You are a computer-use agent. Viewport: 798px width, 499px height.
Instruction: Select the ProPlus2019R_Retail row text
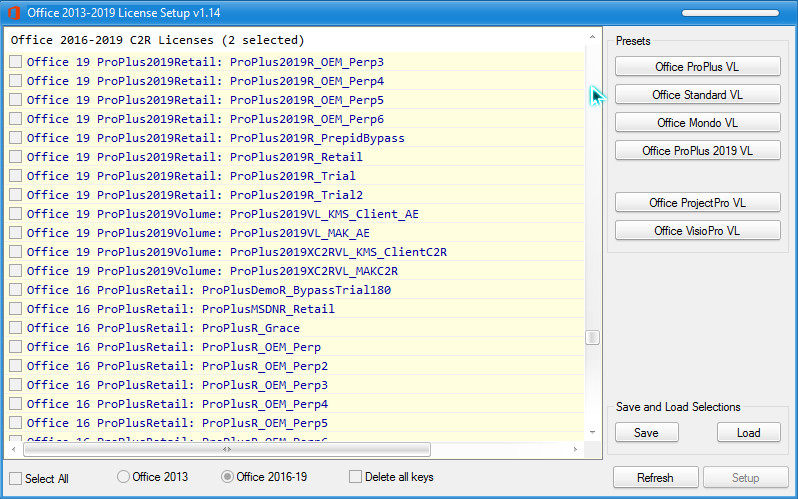tap(195, 157)
